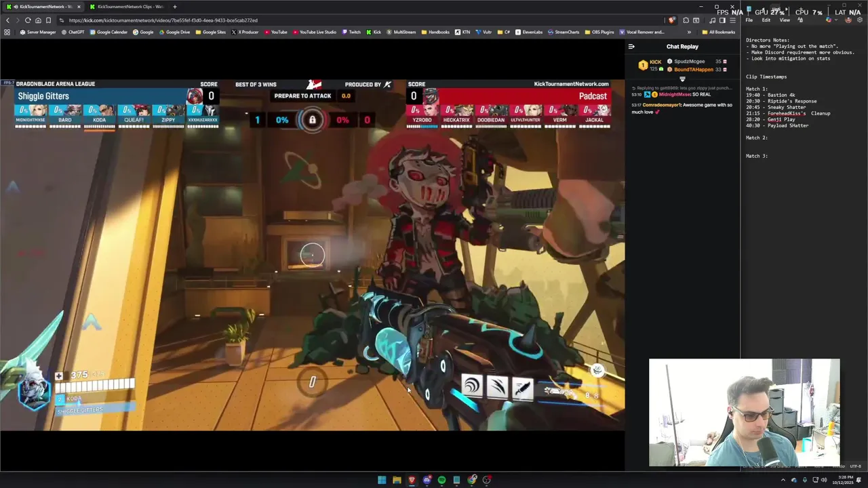Bookmark this page with the bookmark icon

point(48,20)
